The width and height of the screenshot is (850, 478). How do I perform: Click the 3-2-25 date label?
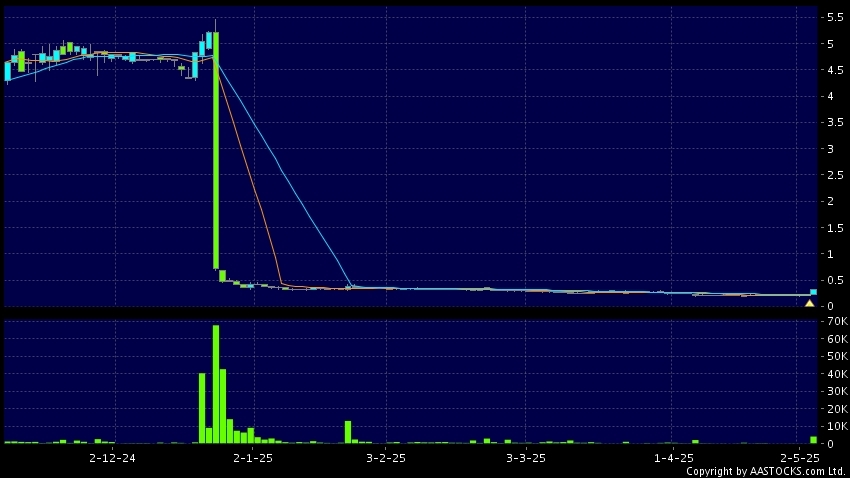click(386, 458)
